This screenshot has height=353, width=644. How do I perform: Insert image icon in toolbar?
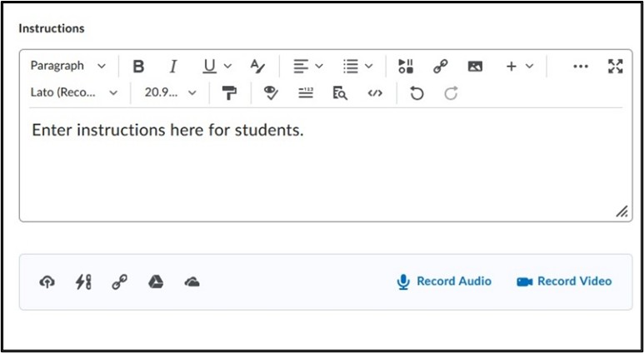[x=475, y=66]
